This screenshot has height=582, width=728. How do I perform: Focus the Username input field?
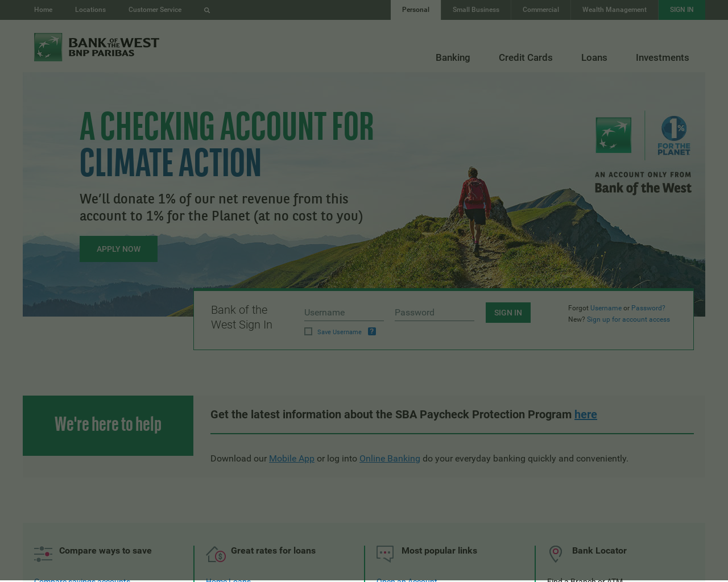click(x=344, y=313)
